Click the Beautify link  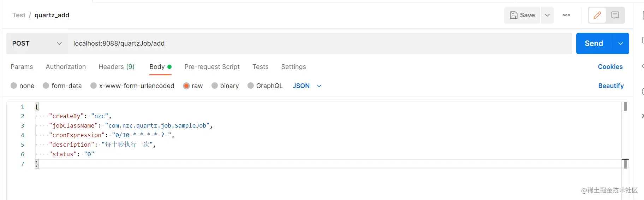point(611,86)
